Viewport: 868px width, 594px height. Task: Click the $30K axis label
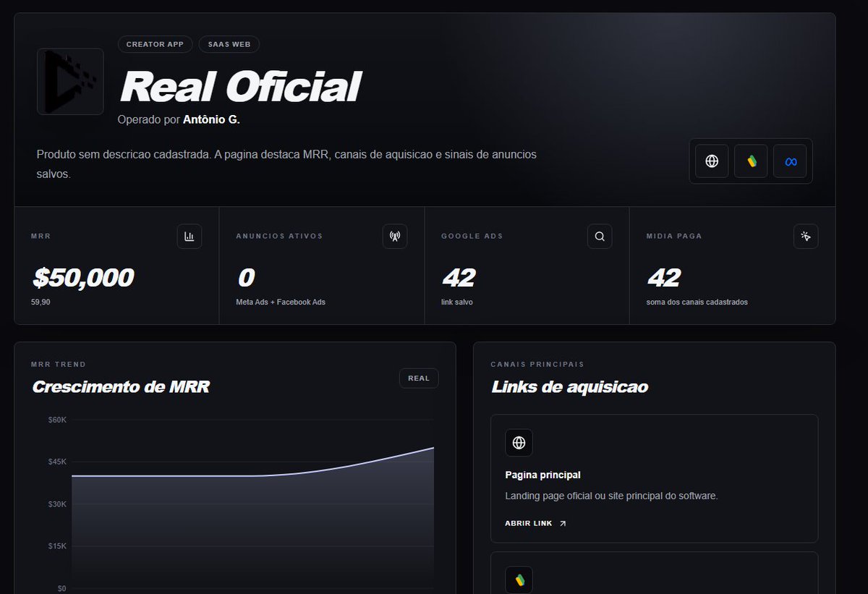(58, 504)
